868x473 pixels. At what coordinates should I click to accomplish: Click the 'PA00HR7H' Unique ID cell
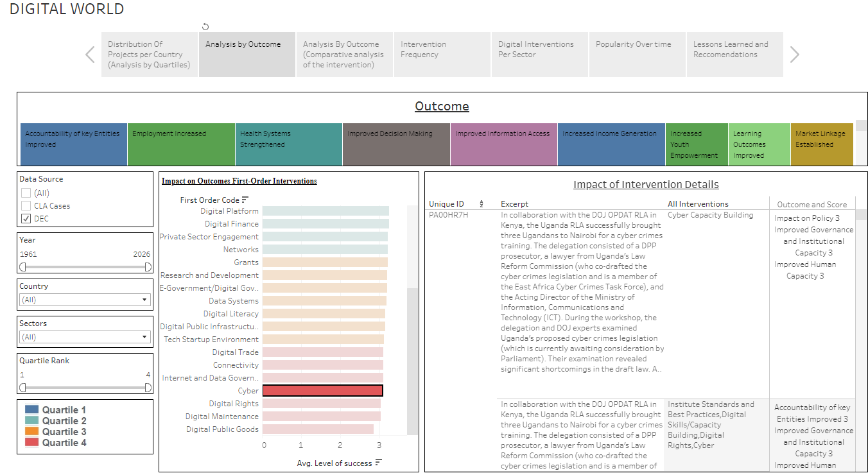click(449, 215)
